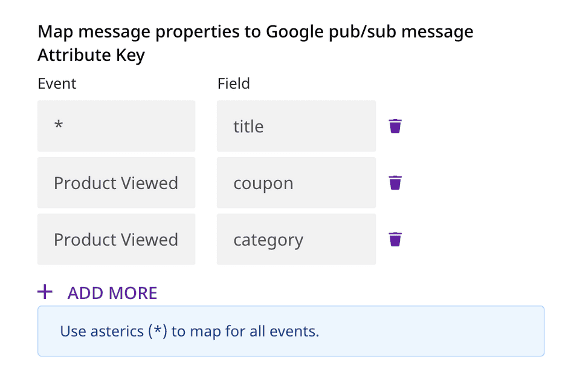Edit the coupon Field input

click(296, 183)
